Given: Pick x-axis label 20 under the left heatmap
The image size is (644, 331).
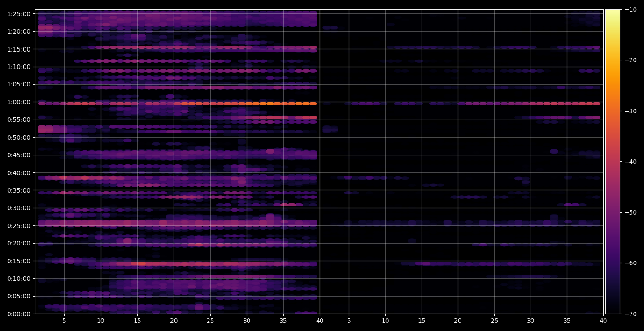Looking at the screenshot, I should tap(174, 321).
